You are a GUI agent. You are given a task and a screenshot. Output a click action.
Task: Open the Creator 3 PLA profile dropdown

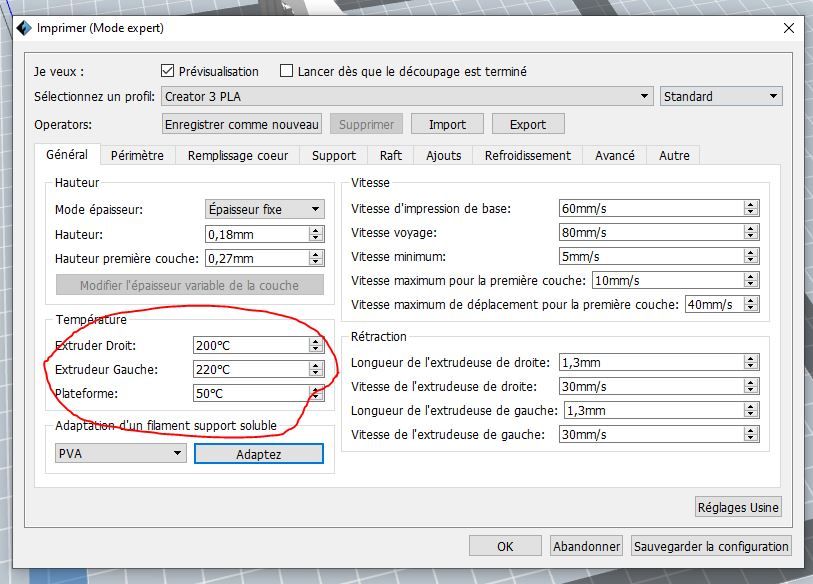coord(407,96)
